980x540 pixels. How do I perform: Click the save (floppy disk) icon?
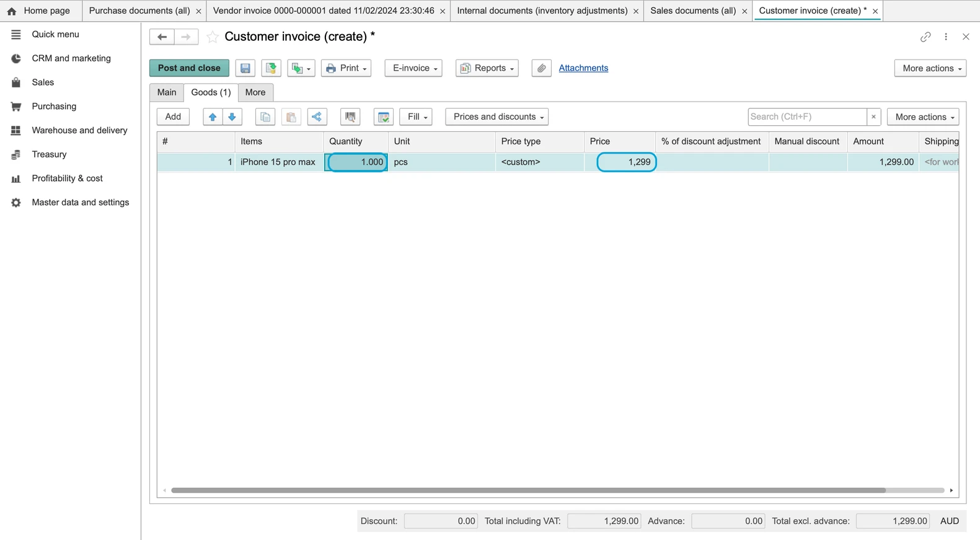click(245, 68)
